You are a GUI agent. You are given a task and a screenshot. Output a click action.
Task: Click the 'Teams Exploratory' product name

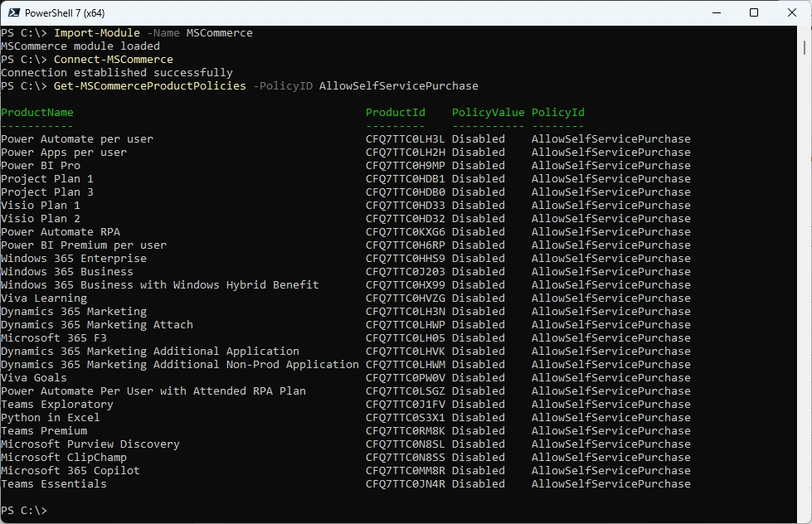point(57,405)
